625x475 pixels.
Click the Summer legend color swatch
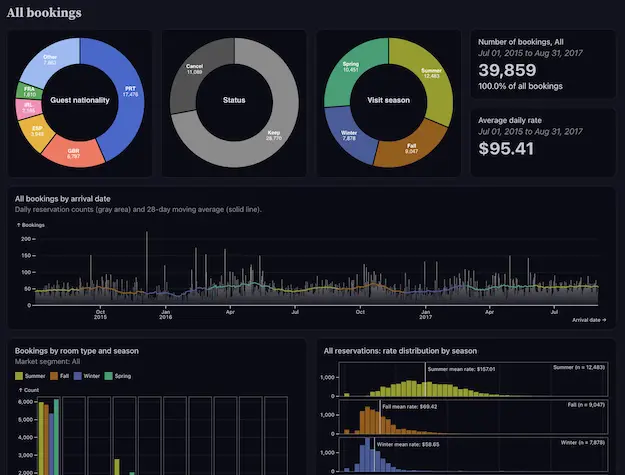point(19,376)
